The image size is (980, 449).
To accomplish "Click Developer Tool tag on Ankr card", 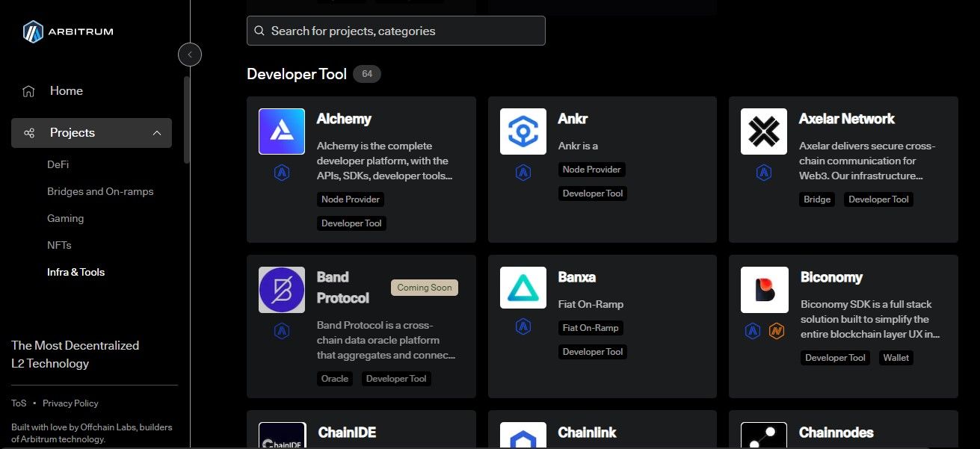I will point(593,193).
